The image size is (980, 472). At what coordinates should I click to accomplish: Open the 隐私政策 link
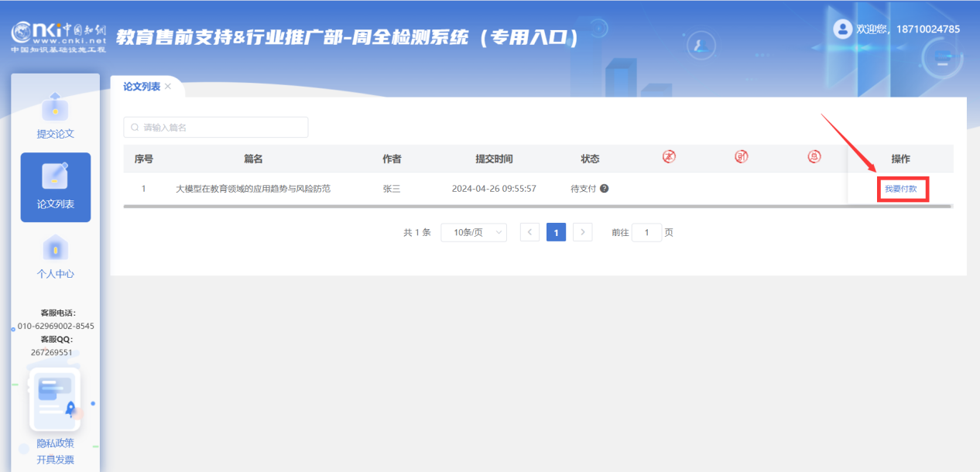pos(55,443)
